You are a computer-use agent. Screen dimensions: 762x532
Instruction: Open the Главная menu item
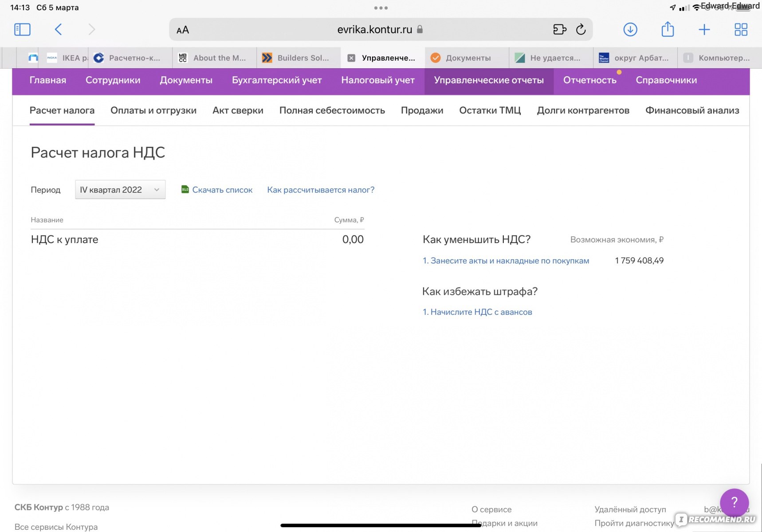[x=48, y=80]
